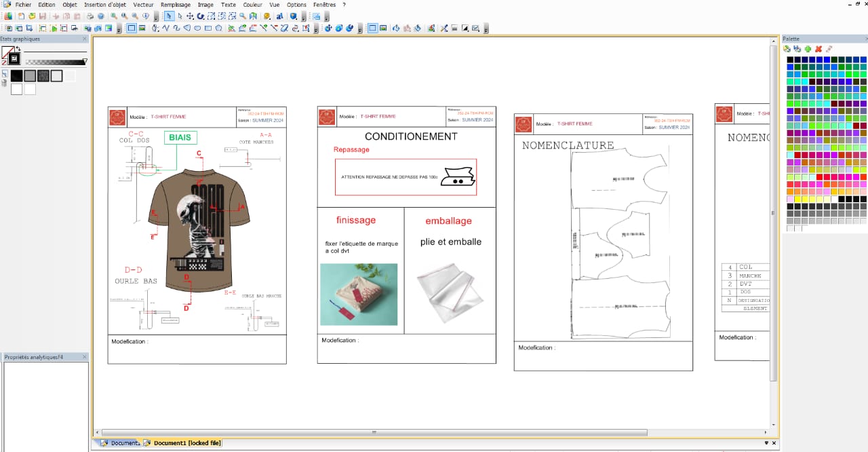
Task: Open the Vecteur menu
Action: click(x=144, y=5)
